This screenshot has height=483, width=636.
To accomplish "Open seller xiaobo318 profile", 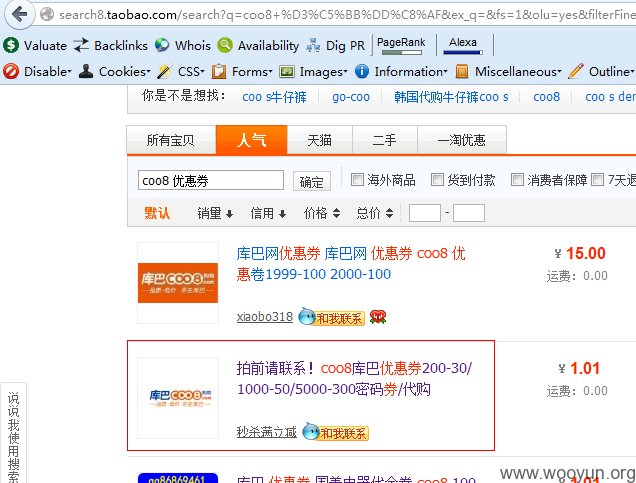I will pyautogui.click(x=264, y=317).
